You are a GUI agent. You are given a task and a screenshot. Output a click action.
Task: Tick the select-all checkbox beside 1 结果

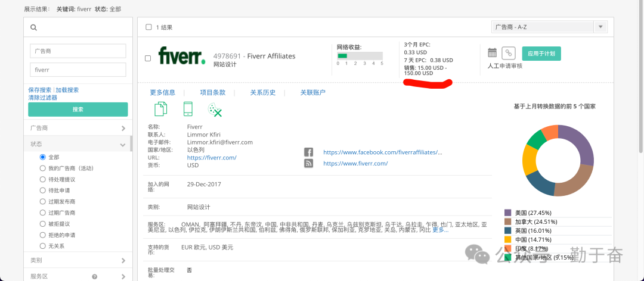148,27
